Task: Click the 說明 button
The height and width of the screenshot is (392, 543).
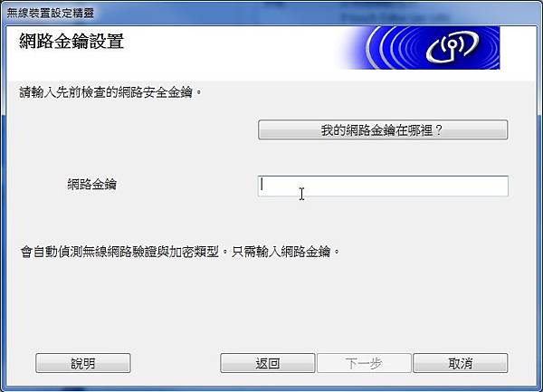Action: [x=83, y=363]
